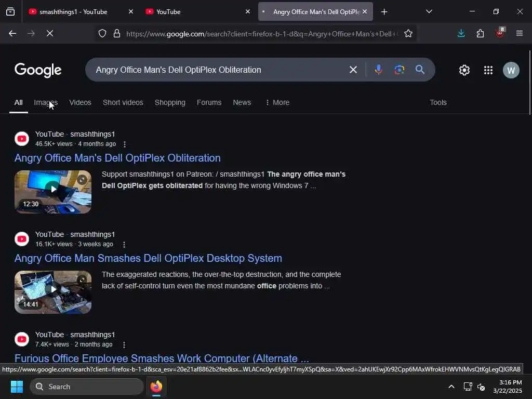Close the smashthings1 - YouTube tab
Viewport: 532px width, 399px height.
[131, 11]
